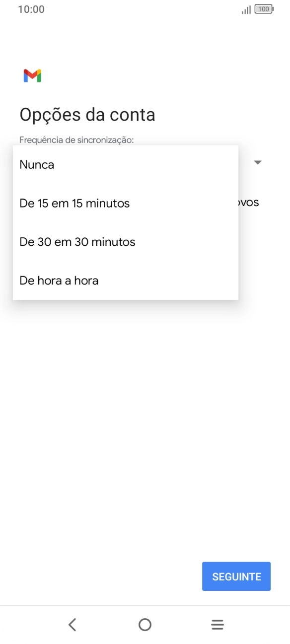Enable syncing every 15 minutes
290x644 pixels.
(x=74, y=203)
